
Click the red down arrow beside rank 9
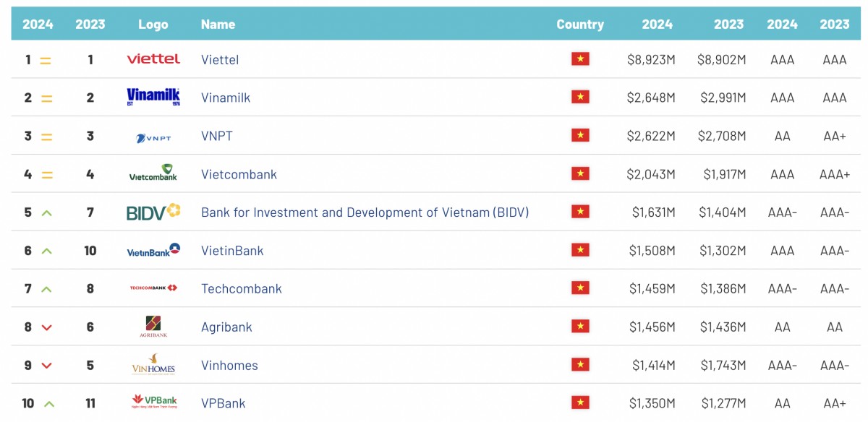tap(47, 366)
